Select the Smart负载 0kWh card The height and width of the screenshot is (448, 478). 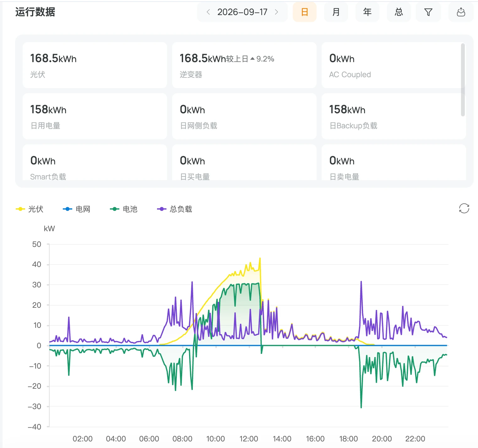(95, 162)
